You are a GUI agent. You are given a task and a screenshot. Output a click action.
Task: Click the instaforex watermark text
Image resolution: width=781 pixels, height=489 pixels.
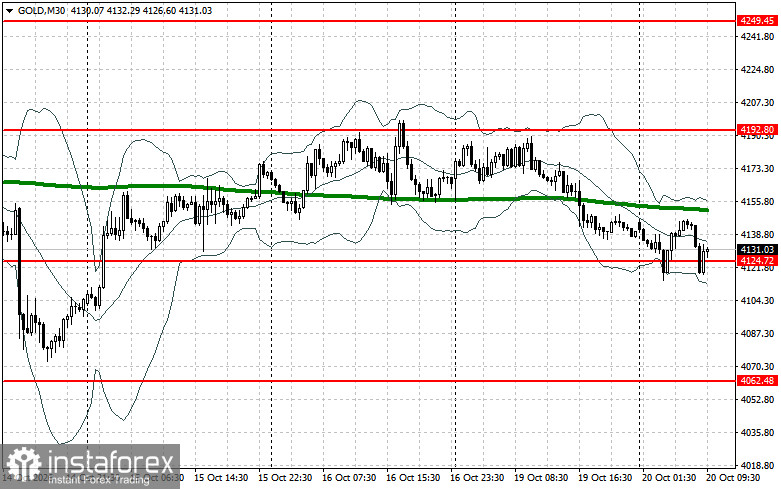110,461
